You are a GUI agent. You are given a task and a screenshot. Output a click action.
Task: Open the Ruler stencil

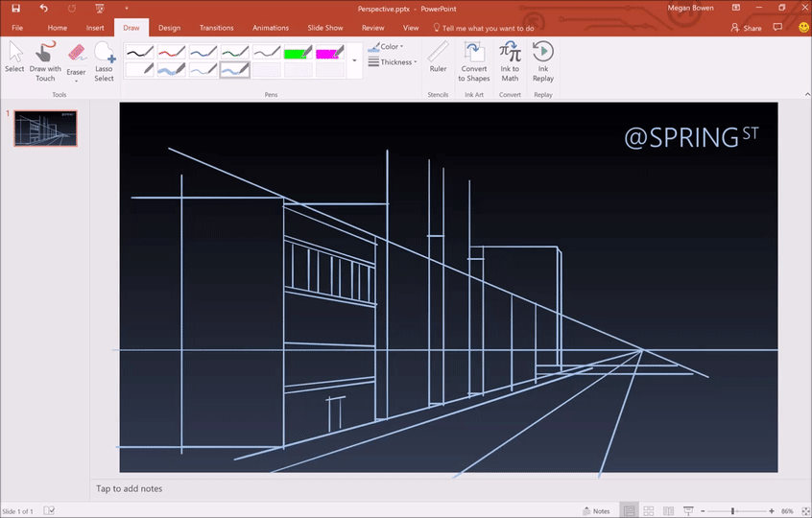[x=438, y=58]
